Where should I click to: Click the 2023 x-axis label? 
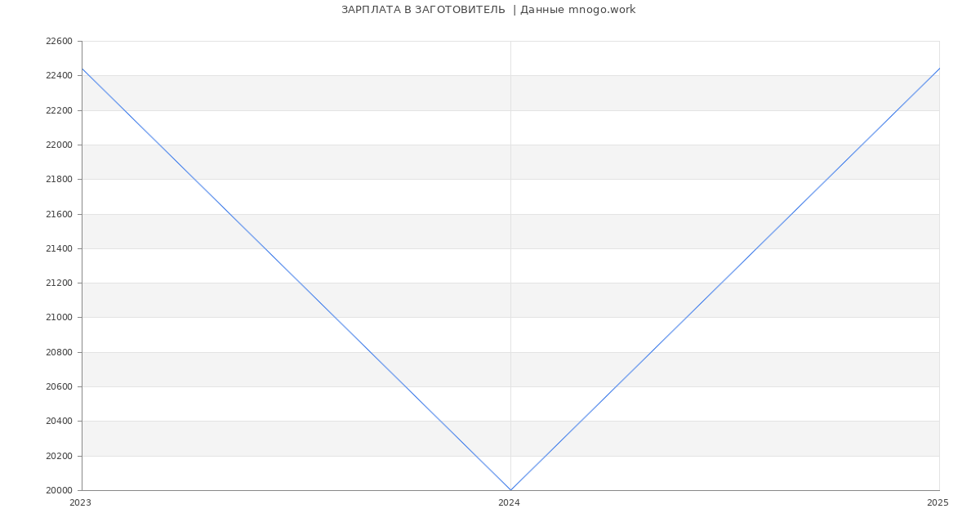[x=80, y=503]
